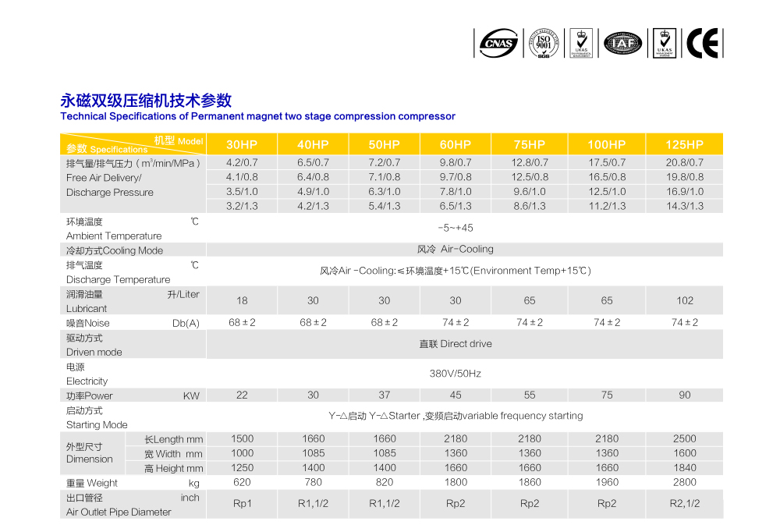Viewport: 780px width, 532px height.
Task: Select the 60HP model column header
Action: click(456, 144)
